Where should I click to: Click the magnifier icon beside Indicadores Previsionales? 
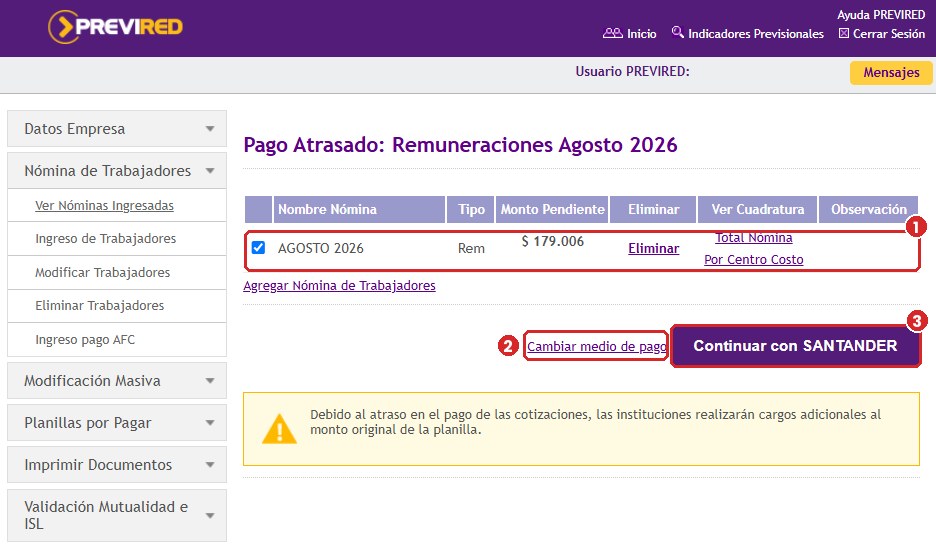click(678, 32)
